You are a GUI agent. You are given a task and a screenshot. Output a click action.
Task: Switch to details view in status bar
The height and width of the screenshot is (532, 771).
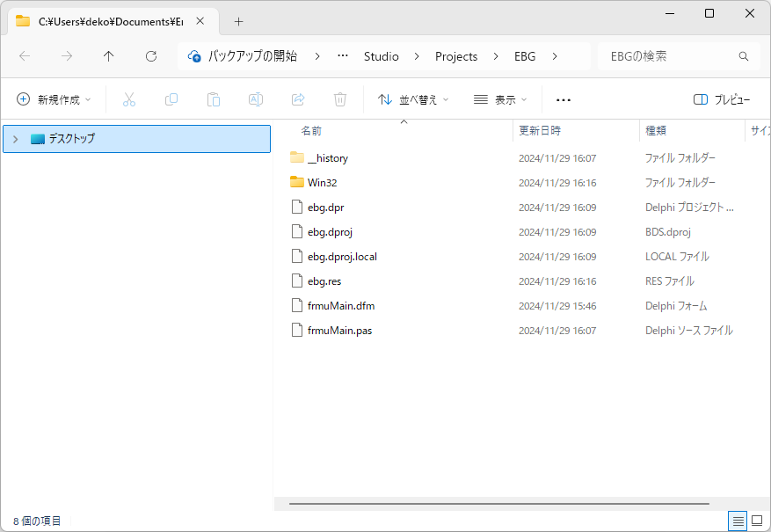(x=738, y=521)
